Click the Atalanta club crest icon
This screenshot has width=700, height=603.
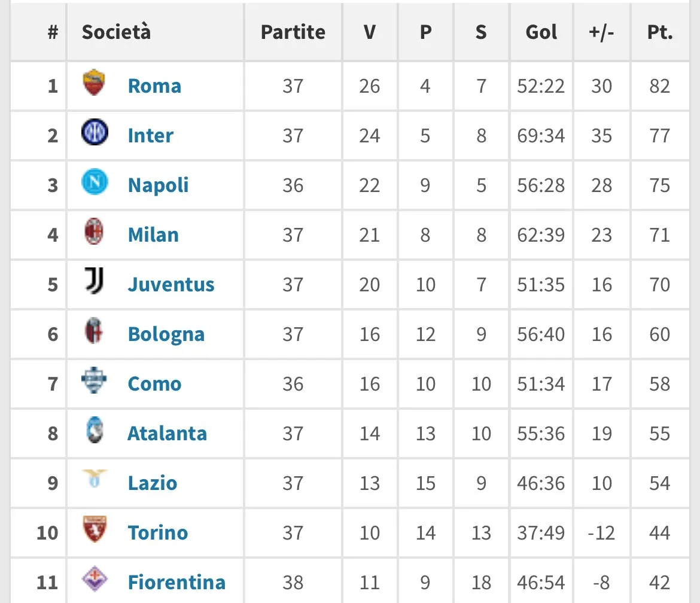point(95,431)
